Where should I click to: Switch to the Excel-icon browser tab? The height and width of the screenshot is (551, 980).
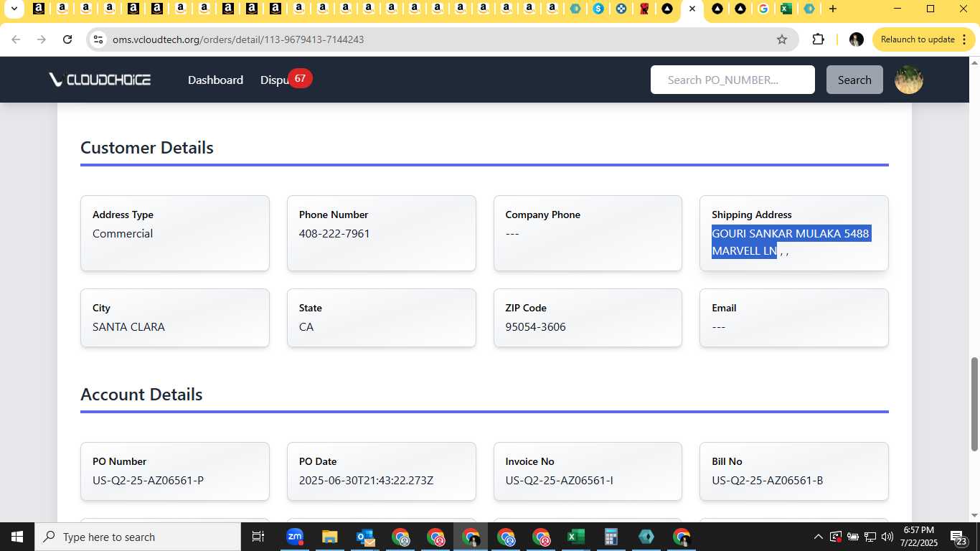coord(786,9)
